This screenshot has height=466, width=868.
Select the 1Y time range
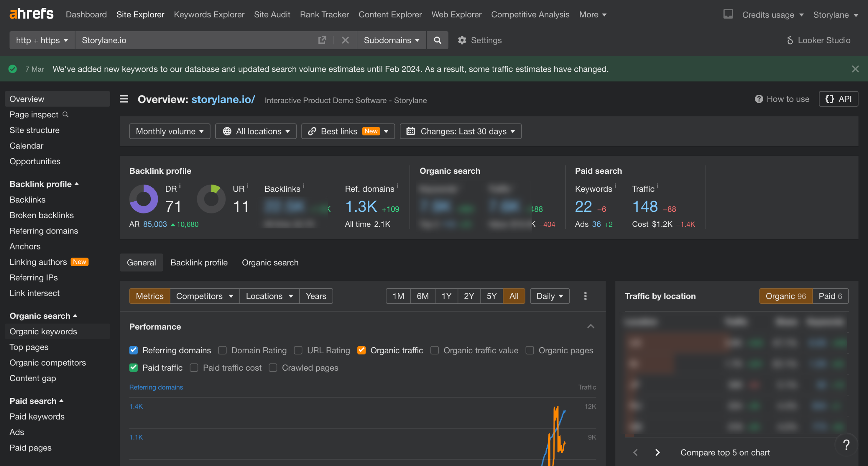coord(446,296)
